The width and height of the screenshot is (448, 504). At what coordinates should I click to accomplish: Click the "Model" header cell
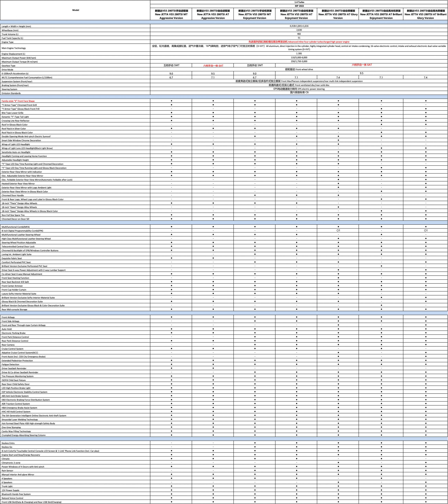[x=76, y=10]
